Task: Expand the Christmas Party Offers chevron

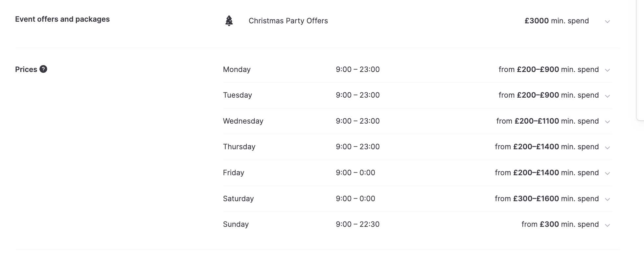Action: (x=607, y=22)
